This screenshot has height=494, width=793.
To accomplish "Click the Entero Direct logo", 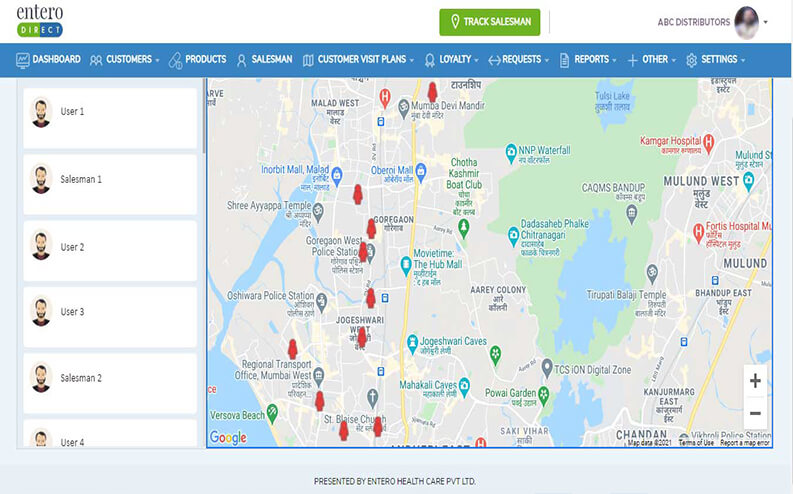I will pos(40,21).
